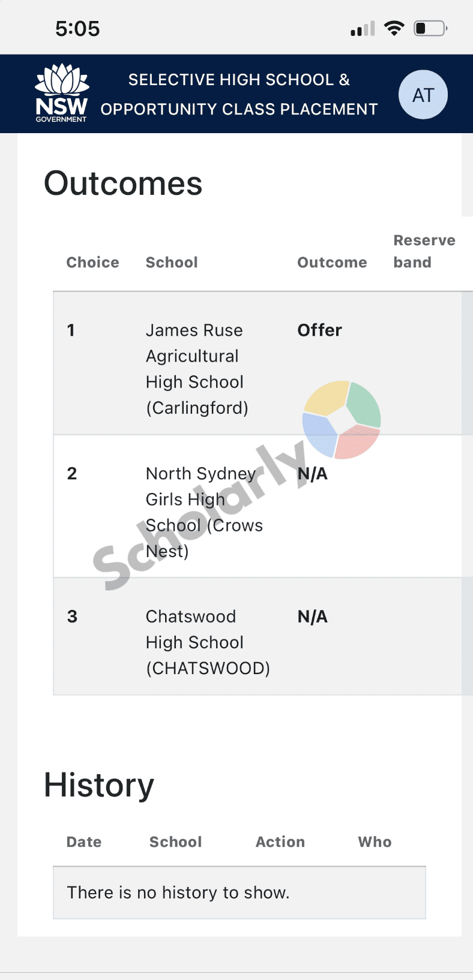Click the Selective High School header title

[x=239, y=94]
